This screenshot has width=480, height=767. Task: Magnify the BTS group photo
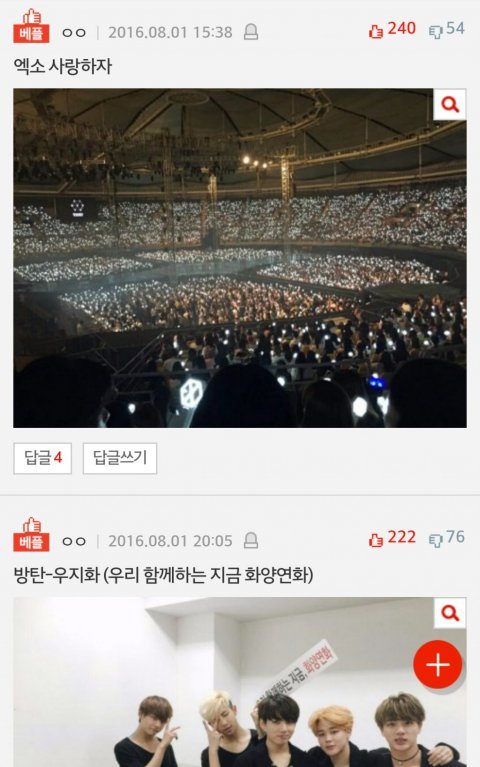coord(450,613)
